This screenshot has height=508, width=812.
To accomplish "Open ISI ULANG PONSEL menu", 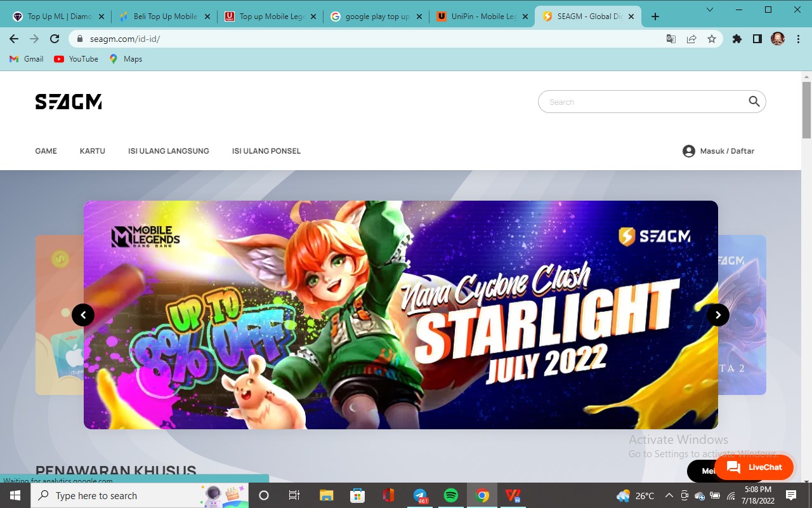I will tap(266, 151).
